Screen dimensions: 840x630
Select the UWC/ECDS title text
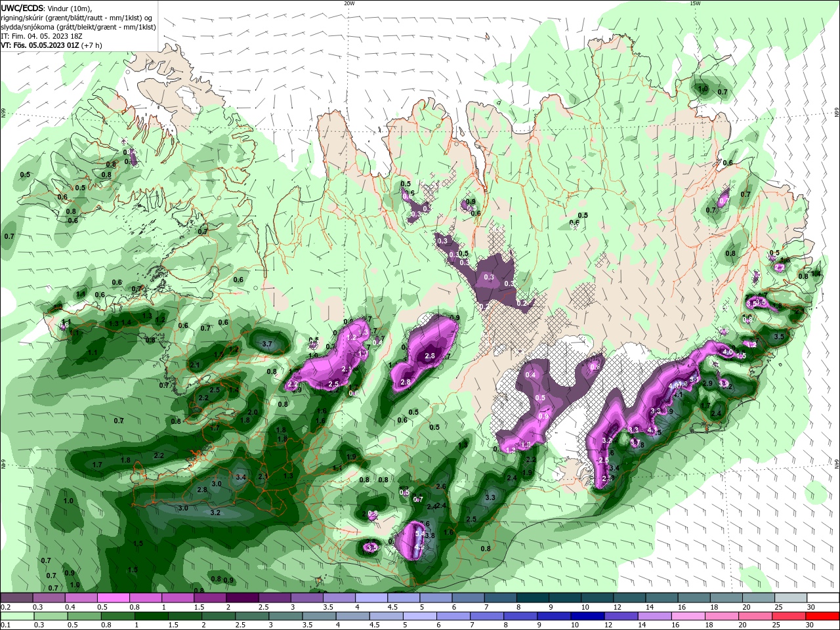tap(22, 8)
